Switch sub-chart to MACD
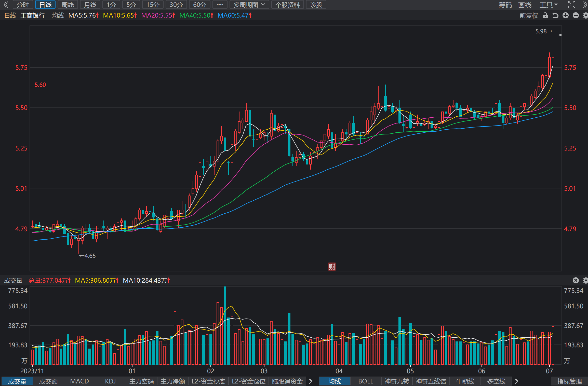Viewport: 588px width, 386px height. pos(79,381)
